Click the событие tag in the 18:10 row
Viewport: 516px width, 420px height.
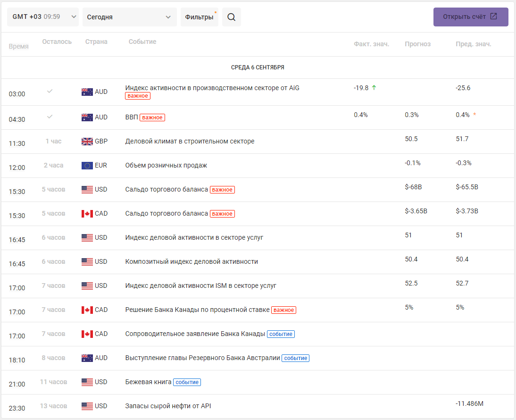coord(296,358)
